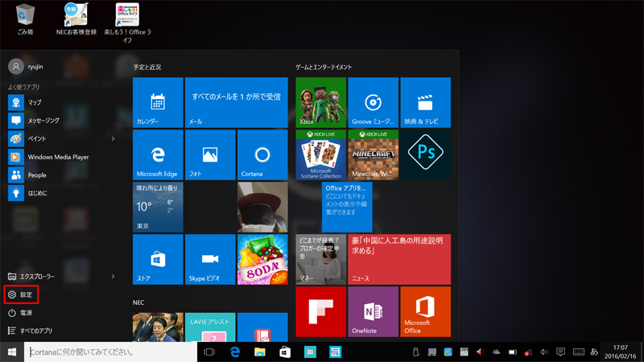Open Get Started (はじめに) entry
The width and height of the screenshot is (644, 362).
tap(62, 193)
